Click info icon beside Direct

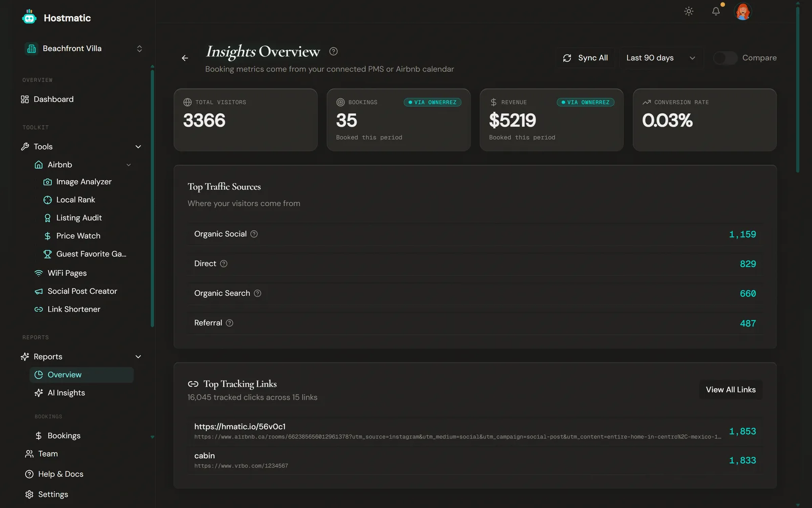click(x=224, y=264)
